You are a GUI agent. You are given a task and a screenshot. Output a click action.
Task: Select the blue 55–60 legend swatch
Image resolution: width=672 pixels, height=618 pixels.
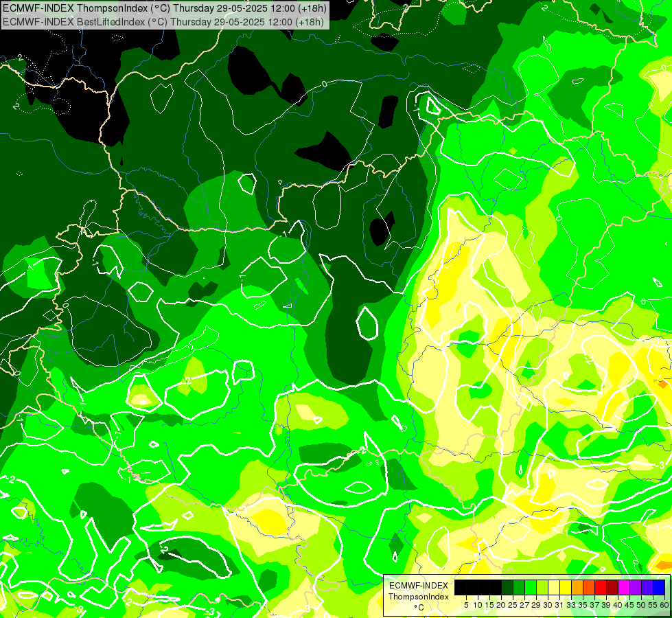tap(659, 587)
